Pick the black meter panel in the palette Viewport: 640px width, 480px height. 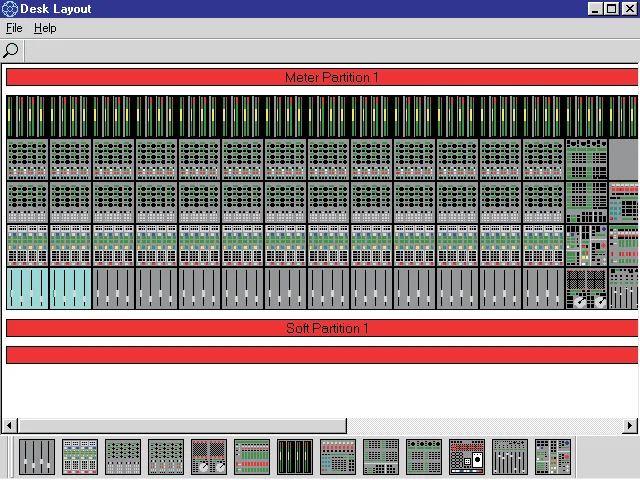[x=295, y=457]
